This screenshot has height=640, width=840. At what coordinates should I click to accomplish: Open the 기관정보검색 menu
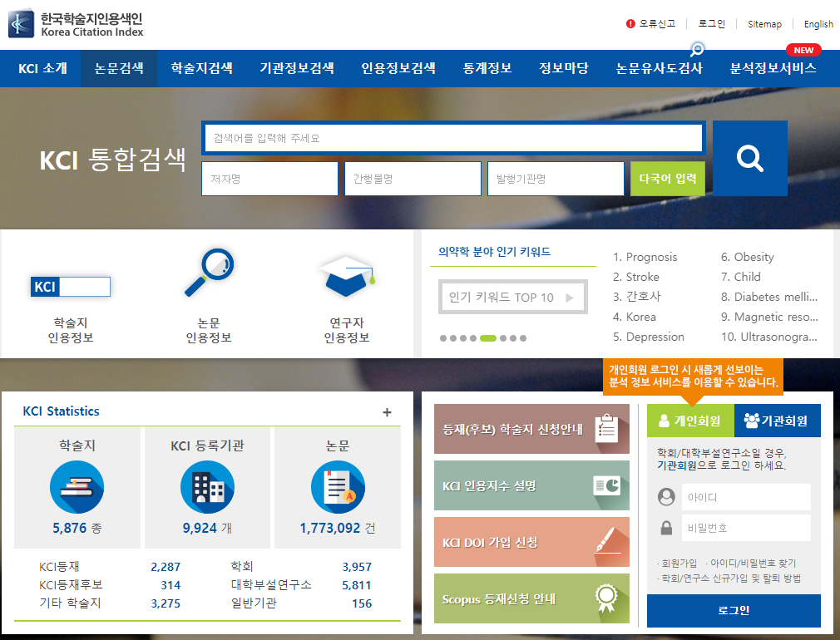click(297, 68)
